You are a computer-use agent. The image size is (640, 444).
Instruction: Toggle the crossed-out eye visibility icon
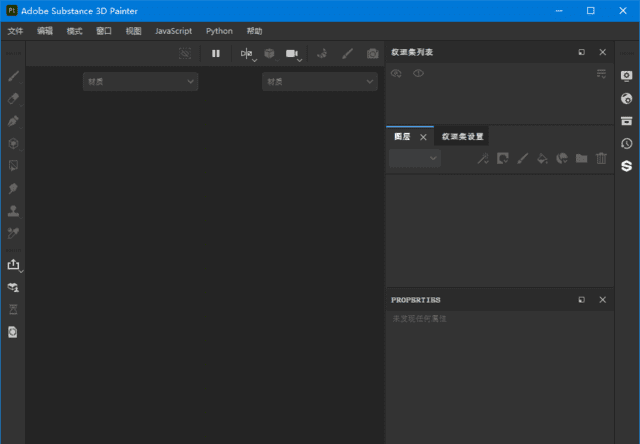click(x=396, y=73)
